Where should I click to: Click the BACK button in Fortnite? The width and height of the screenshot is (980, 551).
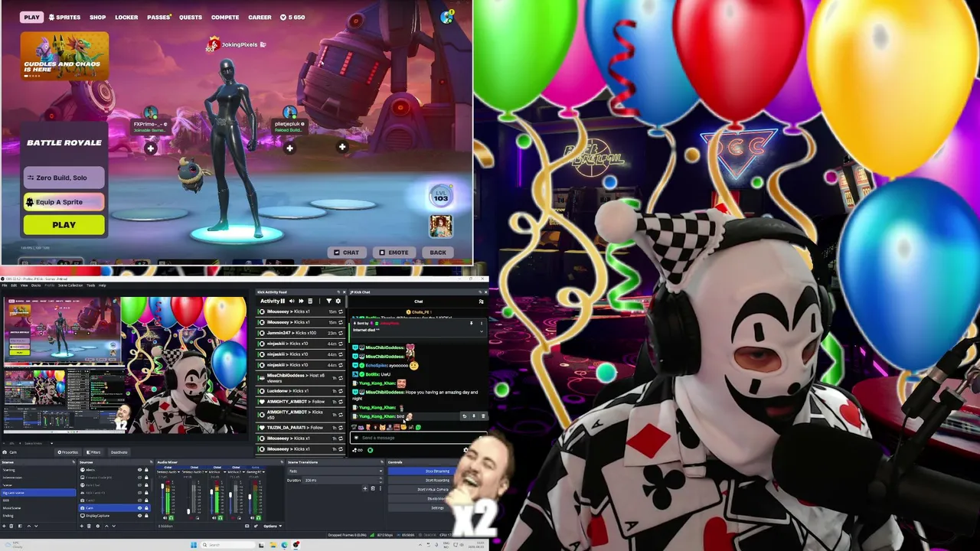click(438, 253)
